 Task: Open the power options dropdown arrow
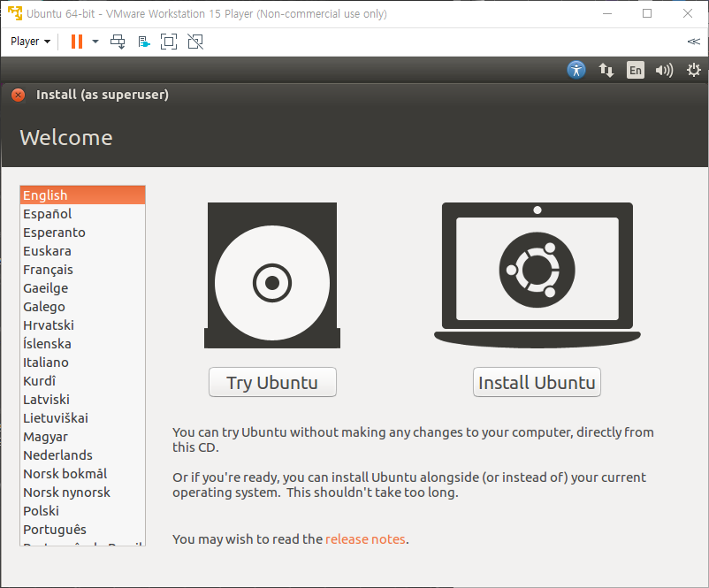pos(95,42)
